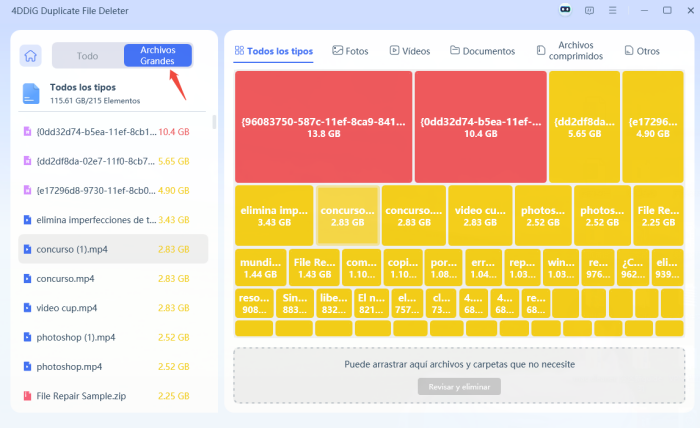700x428 pixels.
Task: Open the feedback message icon
Action: click(x=589, y=10)
